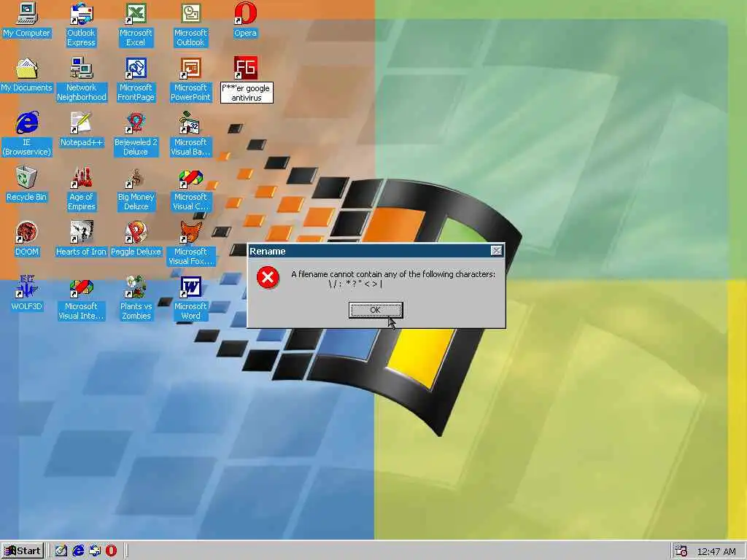Open the Start menu

click(23, 551)
